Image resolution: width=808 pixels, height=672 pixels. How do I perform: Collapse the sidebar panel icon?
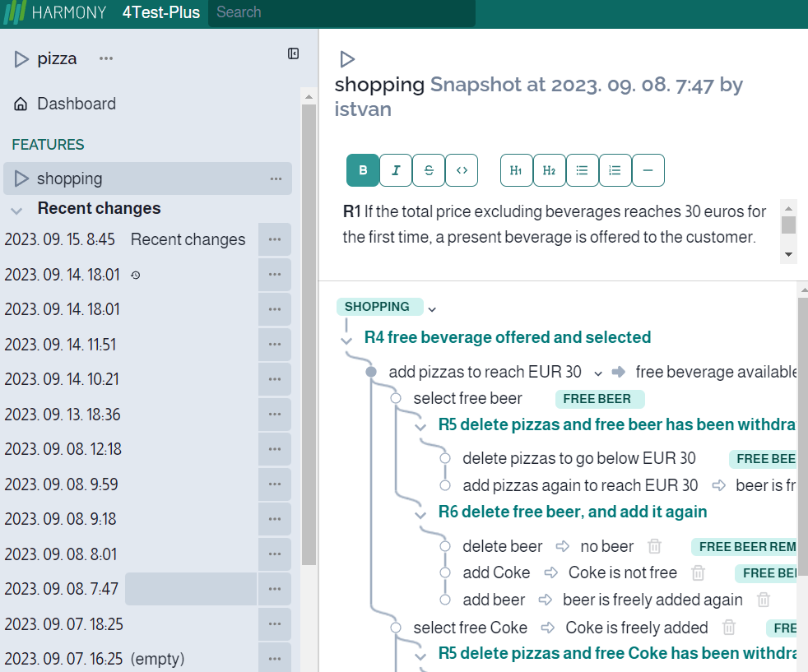pos(293,53)
